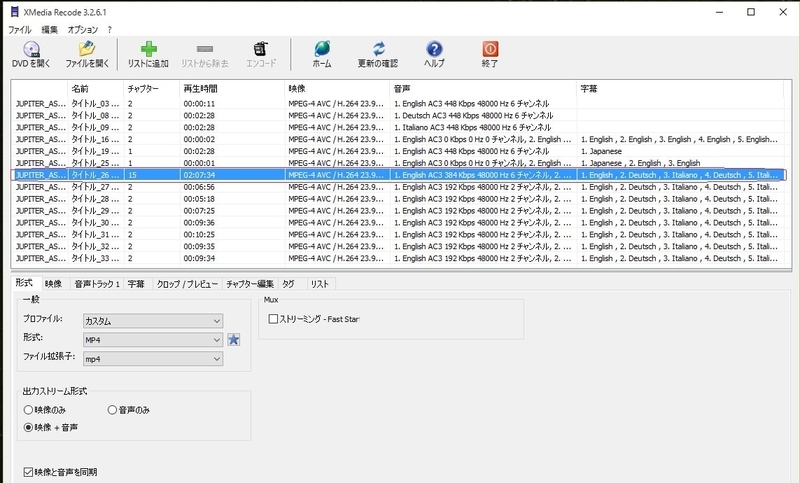Switch to the リスト tab

coord(320,284)
